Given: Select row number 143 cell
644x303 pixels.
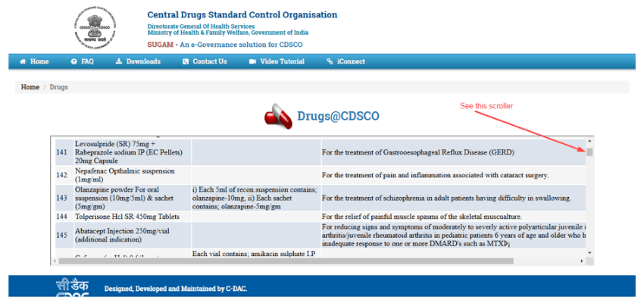Looking at the screenshot, I should [x=64, y=198].
